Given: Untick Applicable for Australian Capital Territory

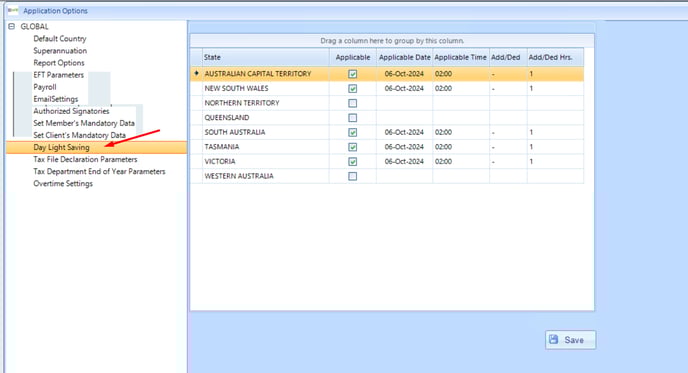Looking at the screenshot, I should click(x=352, y=74).
